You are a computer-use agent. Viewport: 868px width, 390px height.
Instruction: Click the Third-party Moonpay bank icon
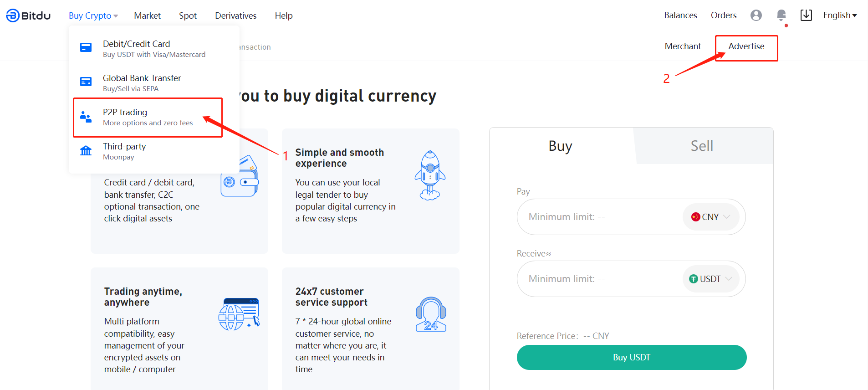pos(86,151)
